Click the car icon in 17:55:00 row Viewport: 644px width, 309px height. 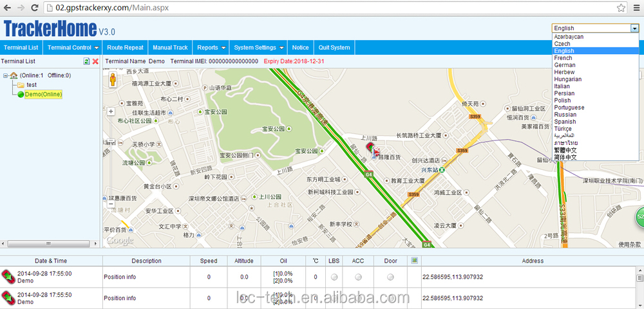8,277
